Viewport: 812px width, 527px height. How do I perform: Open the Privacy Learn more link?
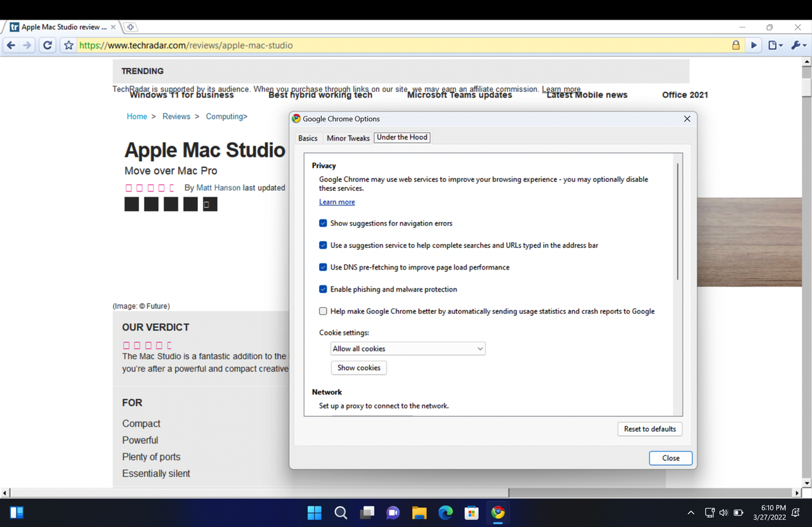[x=337, y=202]
